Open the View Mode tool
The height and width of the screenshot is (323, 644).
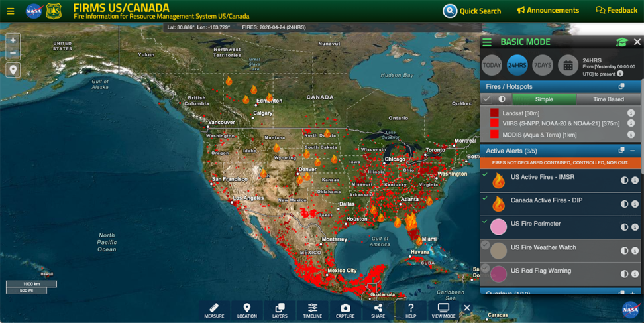point(443,310)
